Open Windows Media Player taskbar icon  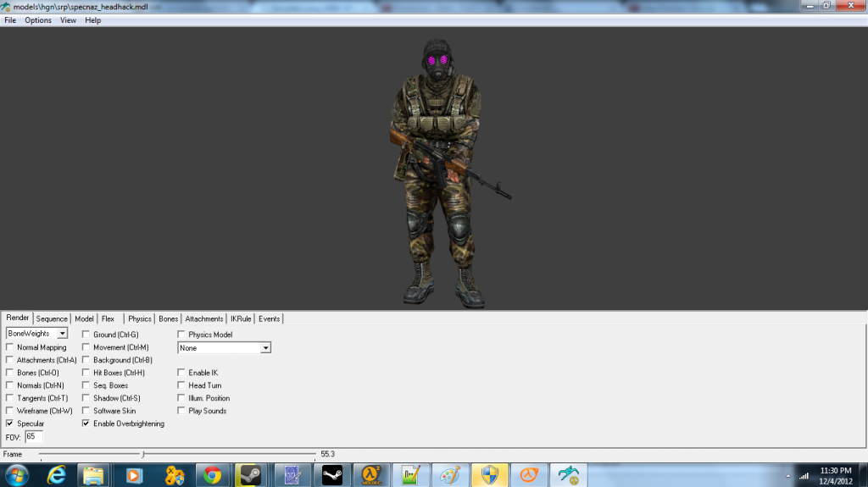tap(134, 475)
